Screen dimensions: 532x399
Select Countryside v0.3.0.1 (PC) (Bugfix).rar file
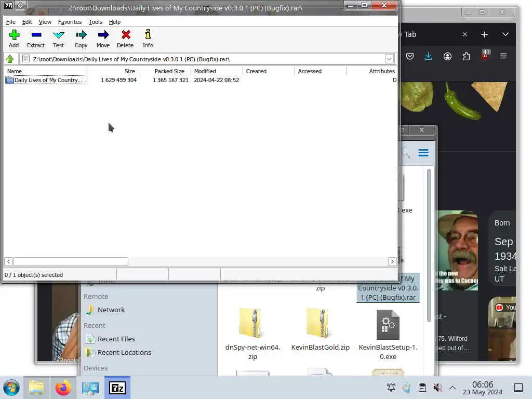pyautogui.click(x=388, y=288)
